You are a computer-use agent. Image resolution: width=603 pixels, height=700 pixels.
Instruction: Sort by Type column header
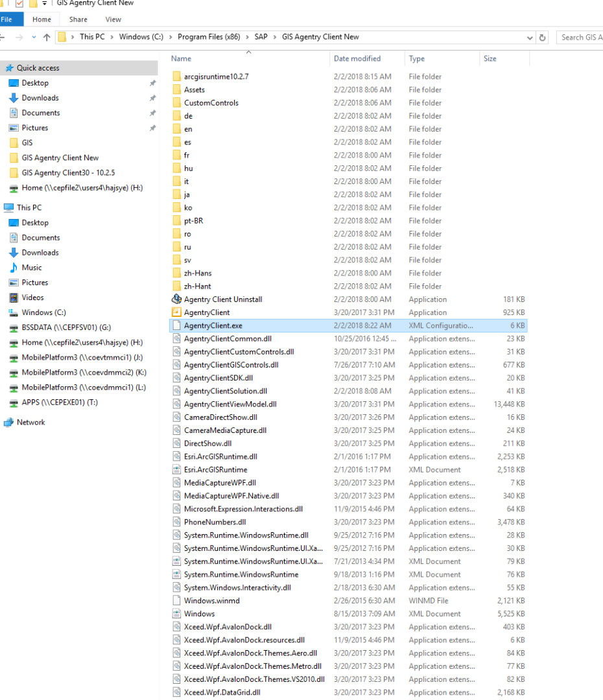coord(417,58)
